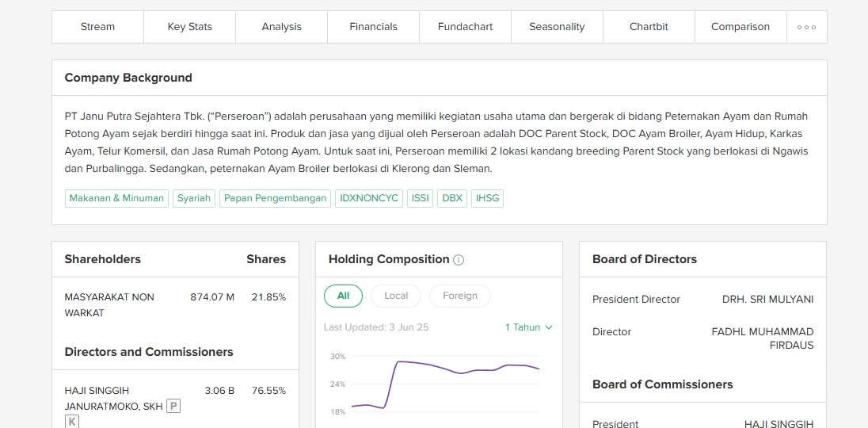This screenshot has width=868, height=428.
Task: Switch to the Key Stats tab
Action: 190,27
